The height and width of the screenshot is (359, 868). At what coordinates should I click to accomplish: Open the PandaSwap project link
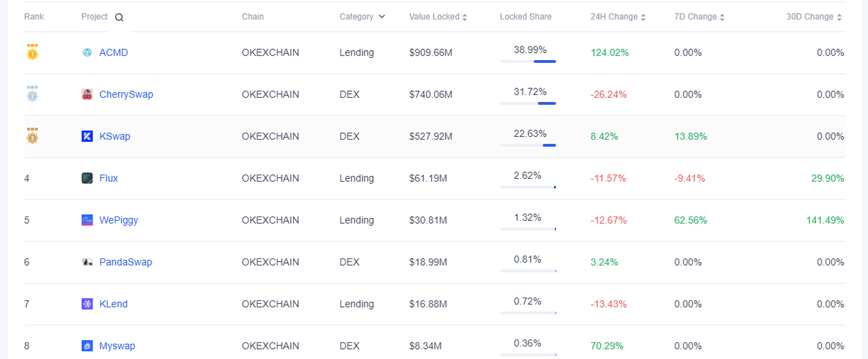126,262
